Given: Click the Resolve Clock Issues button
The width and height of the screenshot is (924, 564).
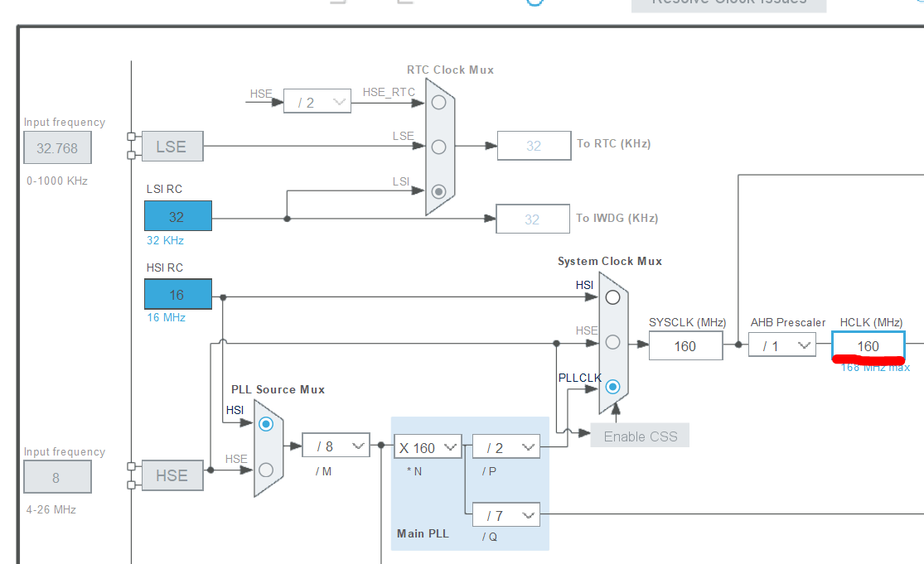Looking at the screenshot, I should click(728, 6).
